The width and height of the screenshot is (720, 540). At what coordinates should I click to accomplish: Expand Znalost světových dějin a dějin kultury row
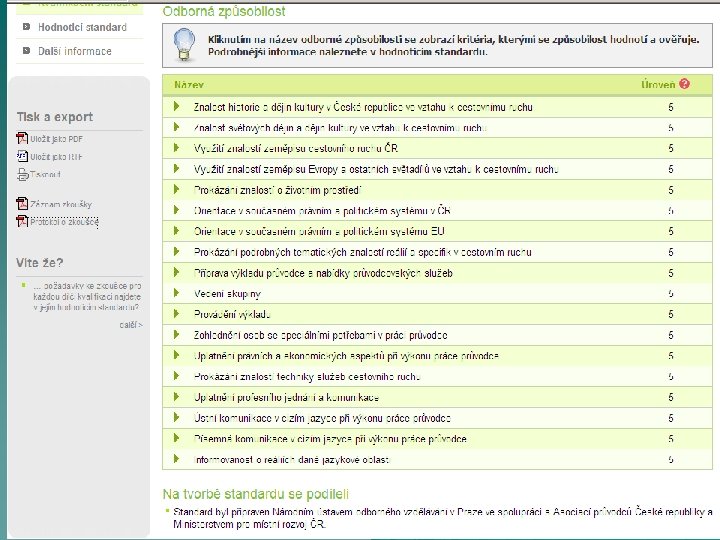point(177,127)
